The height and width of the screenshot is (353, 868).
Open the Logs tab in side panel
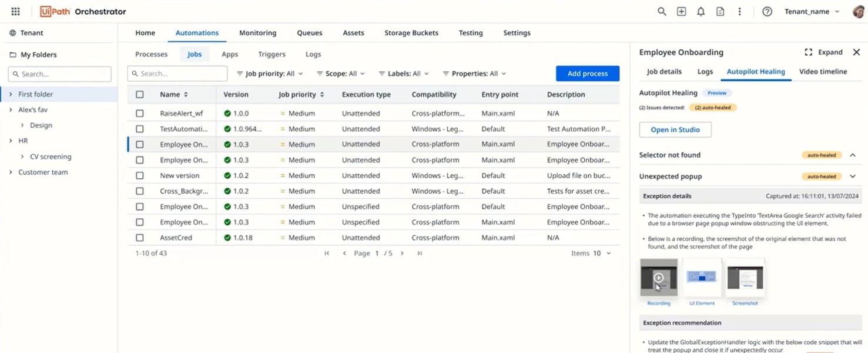pyautogui.click(x=705, y=72)
